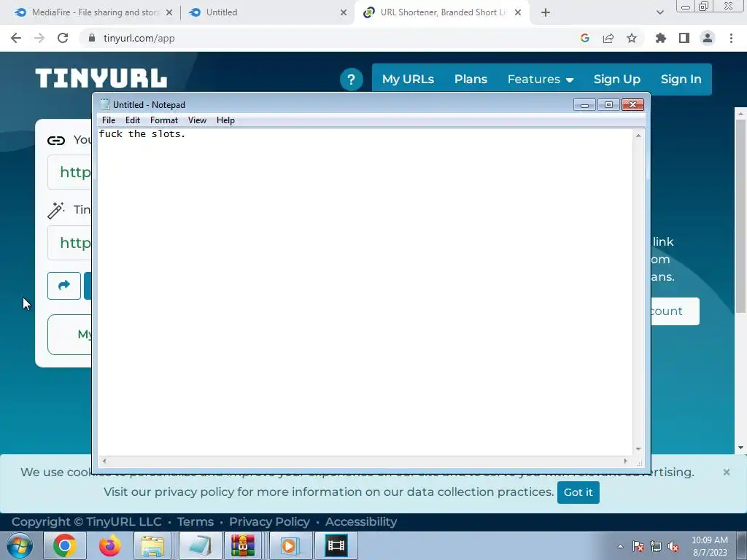Accept cookies with Got it
Viewport: 747px width, 560px height.
pos(578,492)
